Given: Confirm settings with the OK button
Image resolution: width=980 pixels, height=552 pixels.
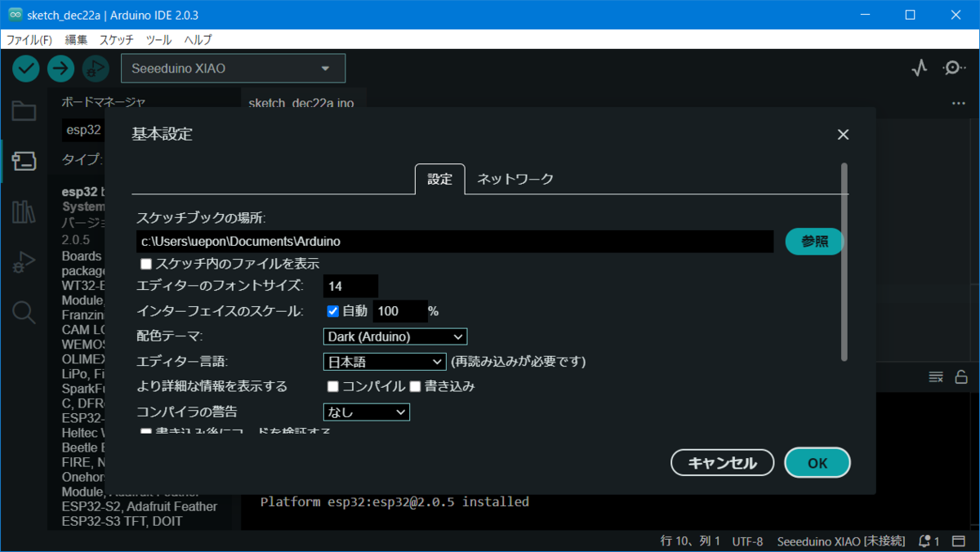Looking at the screenshot, I should click(x=817, y=463).
